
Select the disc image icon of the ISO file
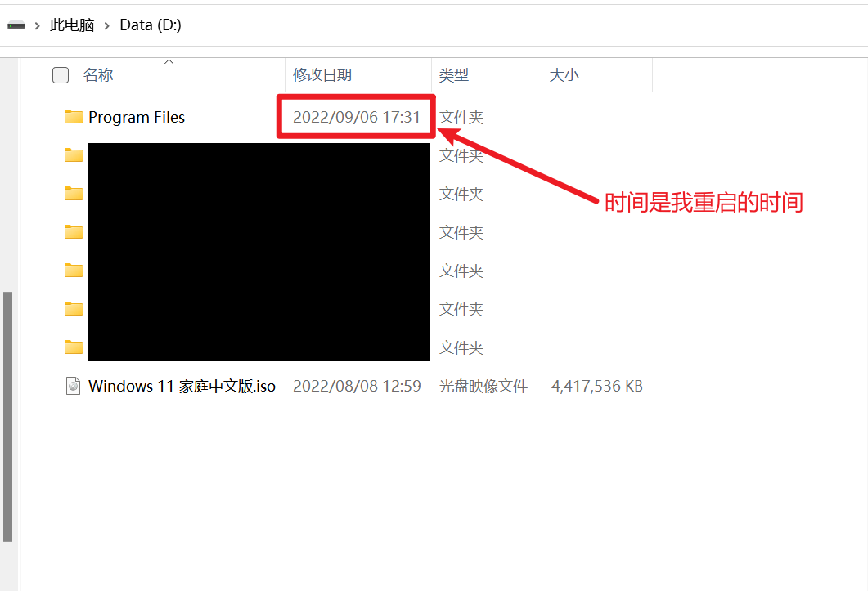tap(74, 385)
